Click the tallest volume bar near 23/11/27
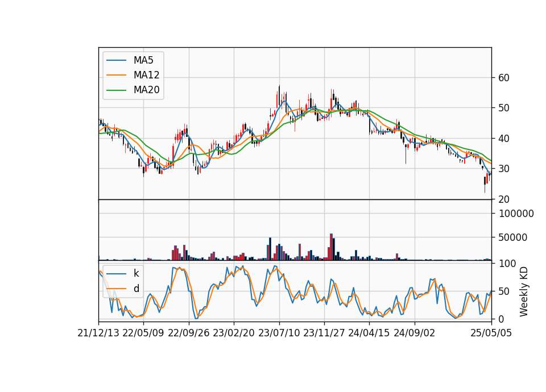 click(331, 247)
